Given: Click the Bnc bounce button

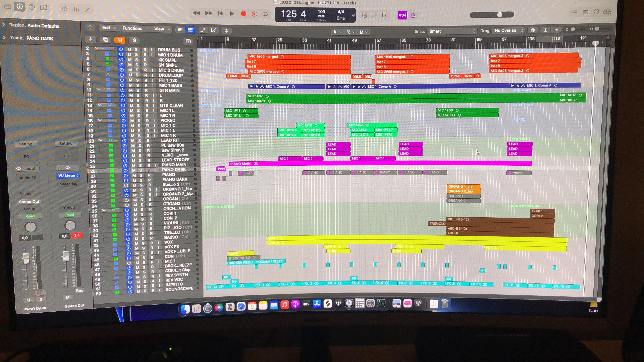Looking at the screenshot, I should pyautogui.click(x=79, y=291).
